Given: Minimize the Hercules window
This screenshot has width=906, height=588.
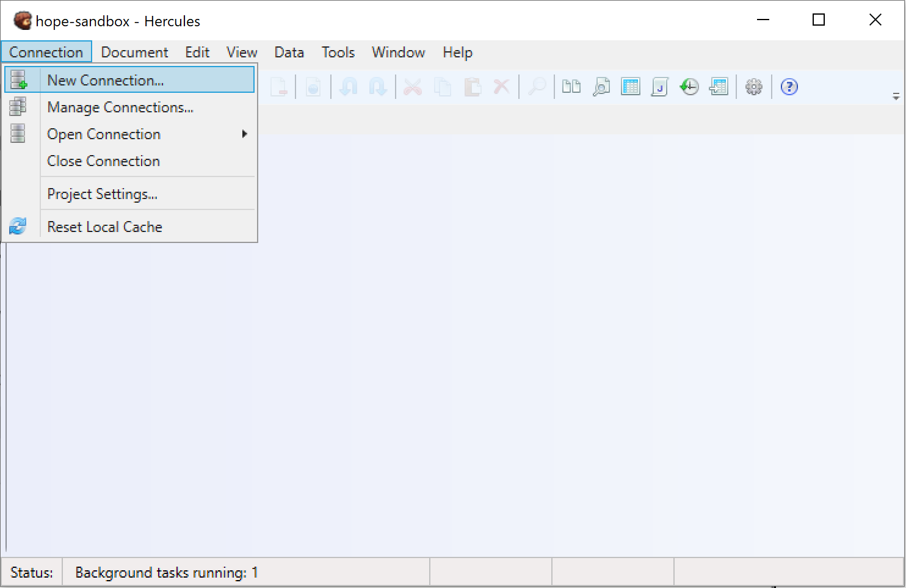Looking at the screenshot, I should tap(763, 20).
